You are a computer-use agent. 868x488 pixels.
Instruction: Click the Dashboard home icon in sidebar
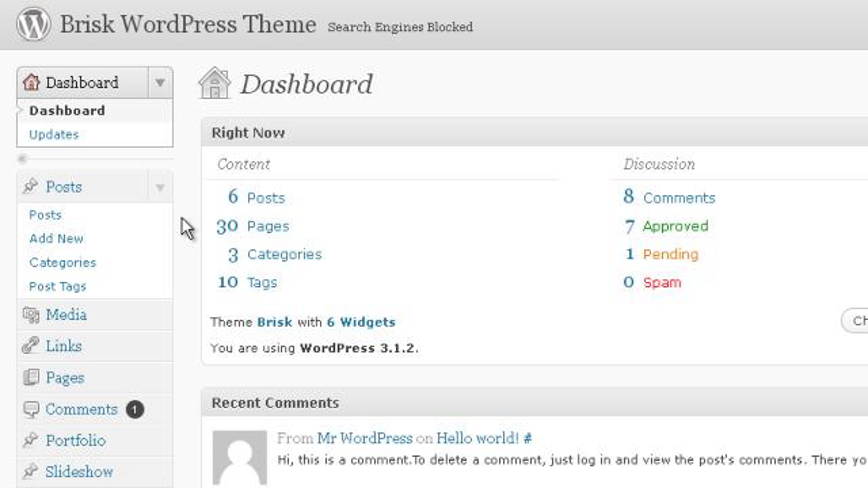click(31, 82)
